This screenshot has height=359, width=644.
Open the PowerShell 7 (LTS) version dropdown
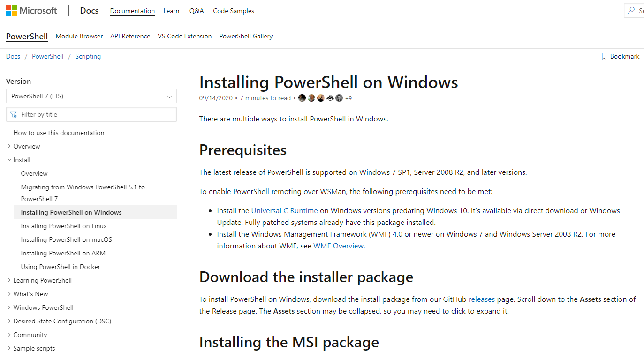click(x=91, y=96)
